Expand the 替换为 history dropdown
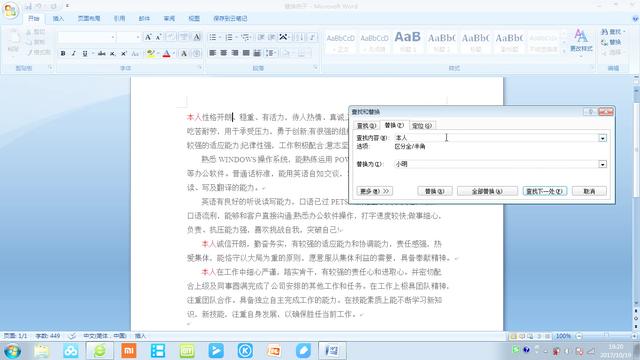Image resolution: width=640 pixels, height=360 pixels. [602, 164]
